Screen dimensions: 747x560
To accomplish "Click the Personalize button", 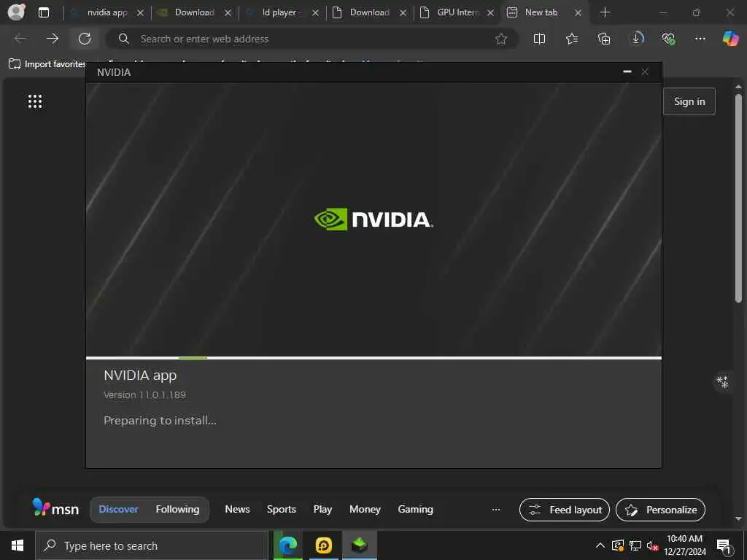I will pyautogui.click(x=660, y=510).
